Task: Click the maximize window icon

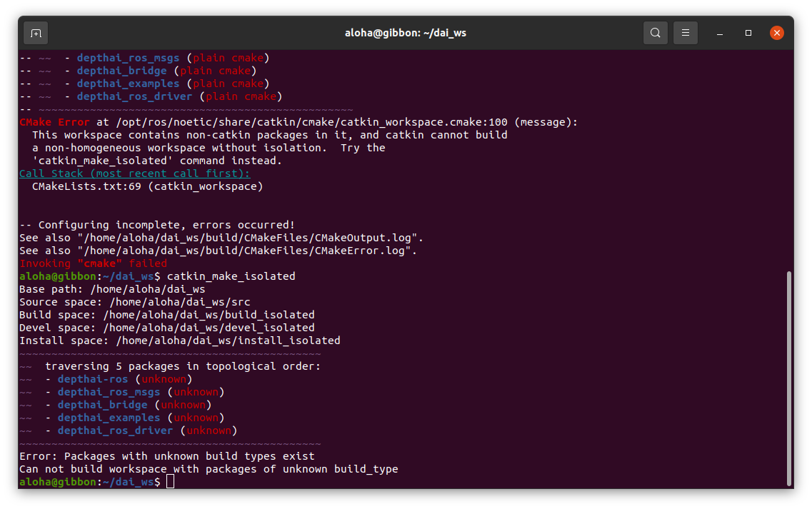Action: point(748,33)
